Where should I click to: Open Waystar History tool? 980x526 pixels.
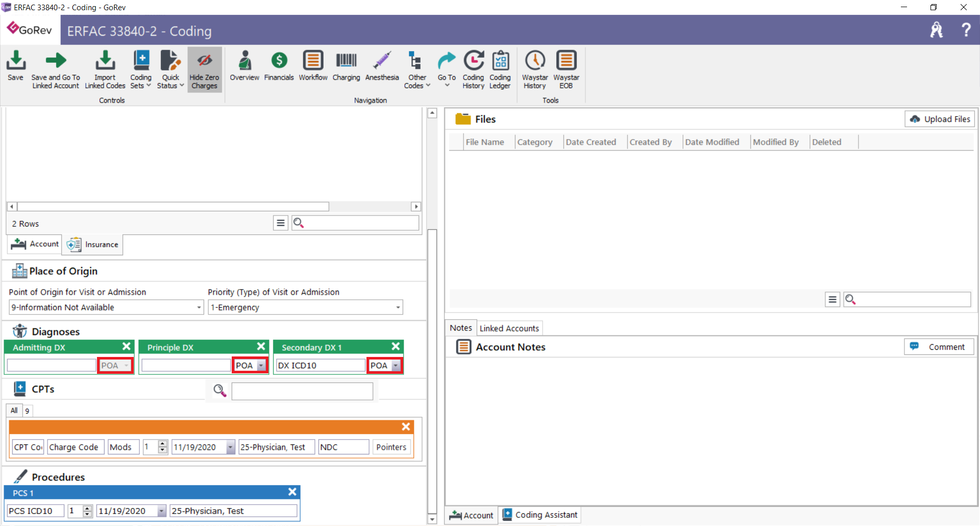pos(535,70)
